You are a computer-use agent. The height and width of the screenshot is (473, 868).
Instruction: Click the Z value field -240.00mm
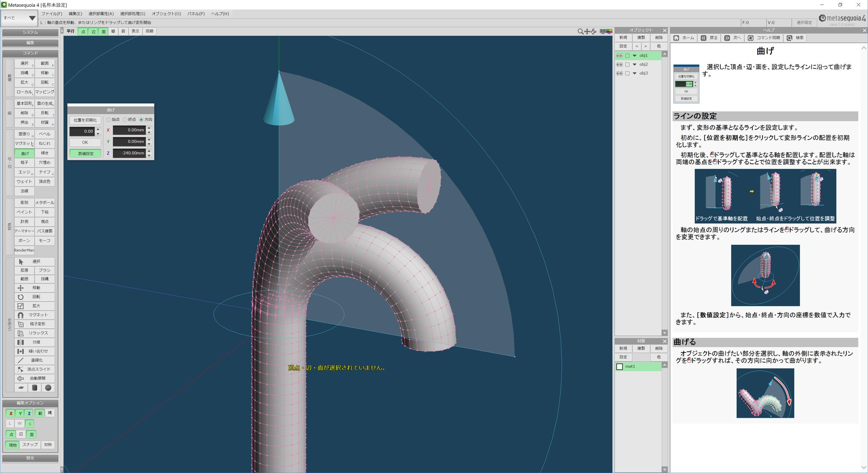point(129,153)
